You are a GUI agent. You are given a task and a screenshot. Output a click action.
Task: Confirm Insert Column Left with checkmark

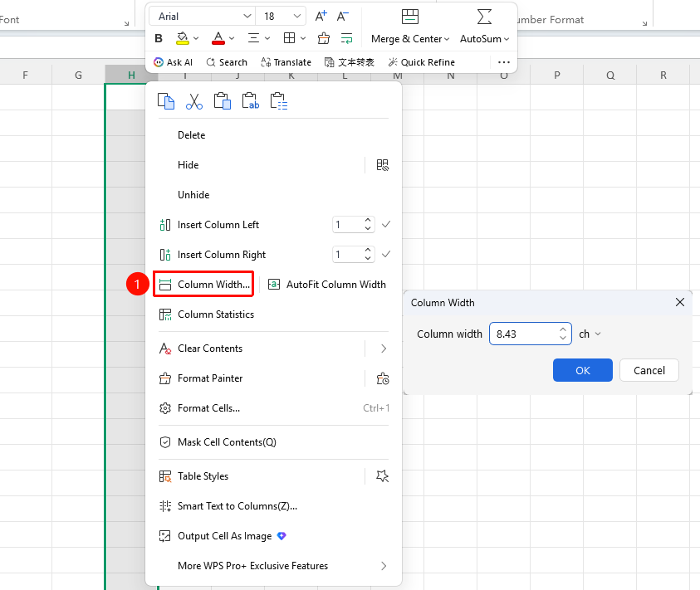386,225
